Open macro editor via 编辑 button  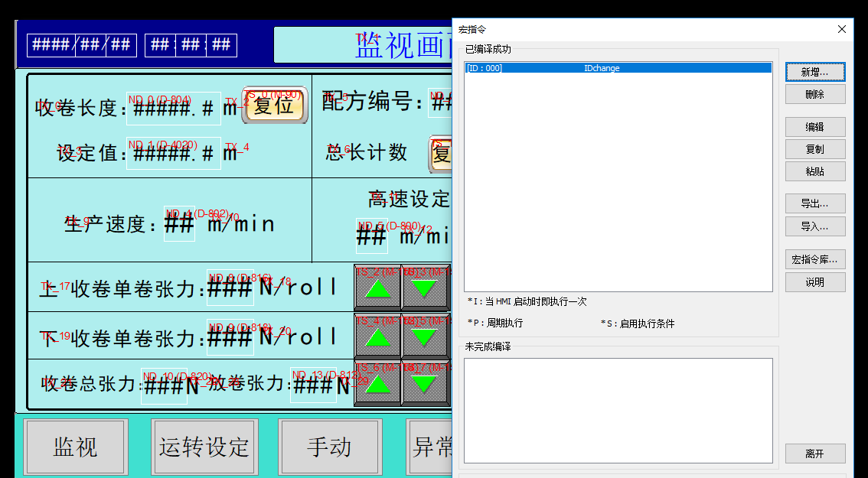click(814, 127)
